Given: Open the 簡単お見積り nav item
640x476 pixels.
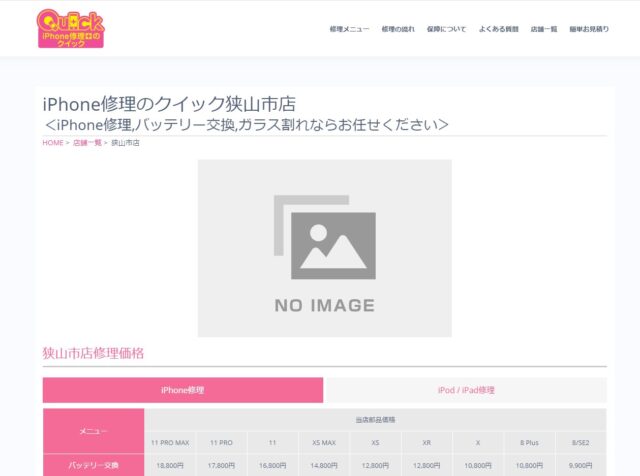Looking at the screenshot, I should [x=589, y=29].
